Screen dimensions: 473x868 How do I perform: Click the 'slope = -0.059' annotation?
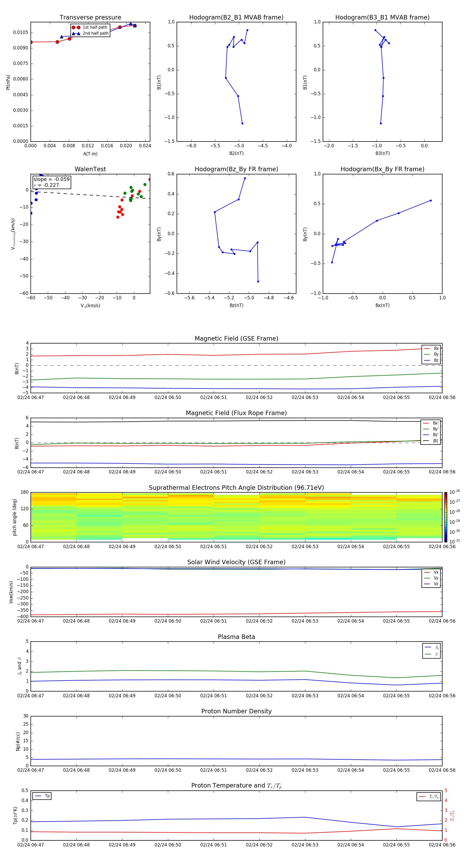(x=52, y=179)
